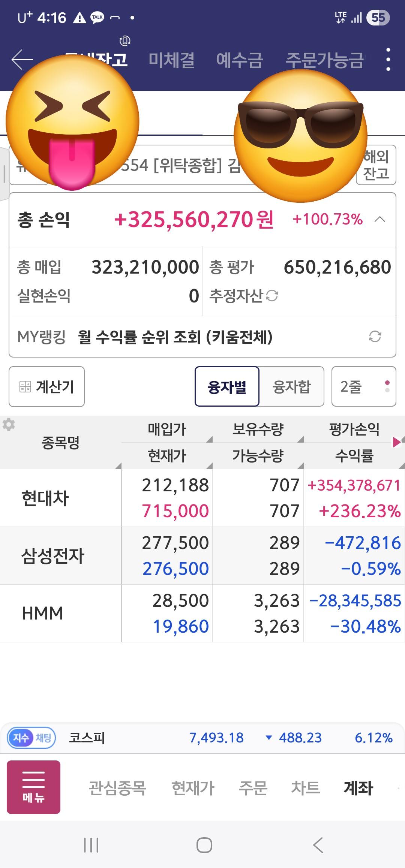Tap the left side drawer handle
This screenshot has width=405, height=868.
click(4, 174)
